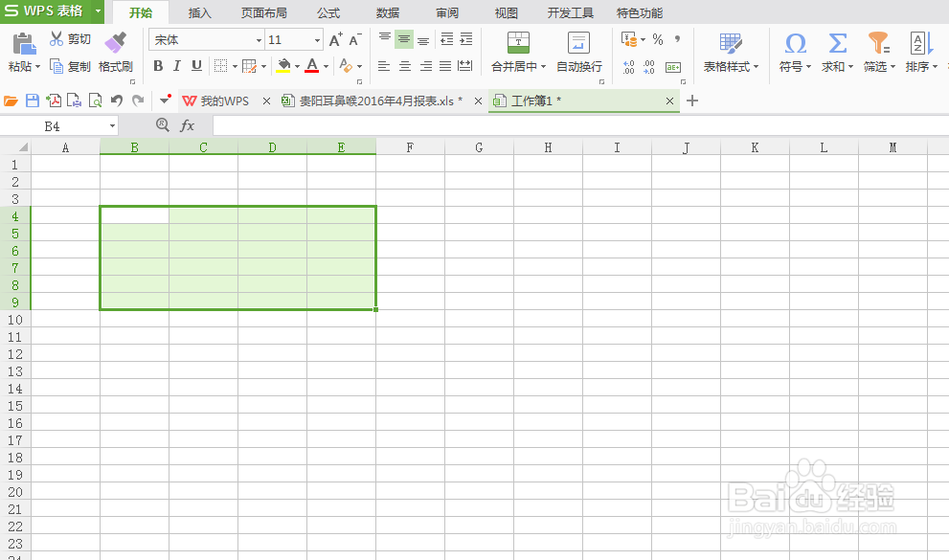949x560 pixels.
Task: Increase font size with A+ icon
Action: pos(335,40)
